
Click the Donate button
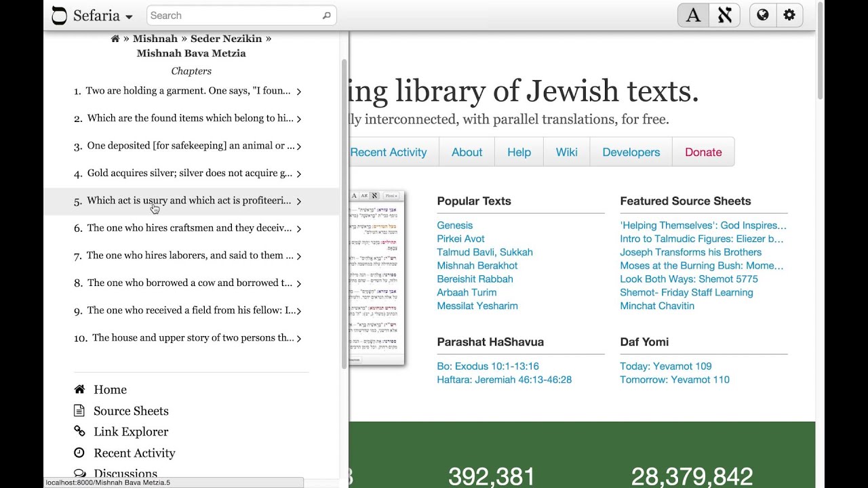coord(703,152)
